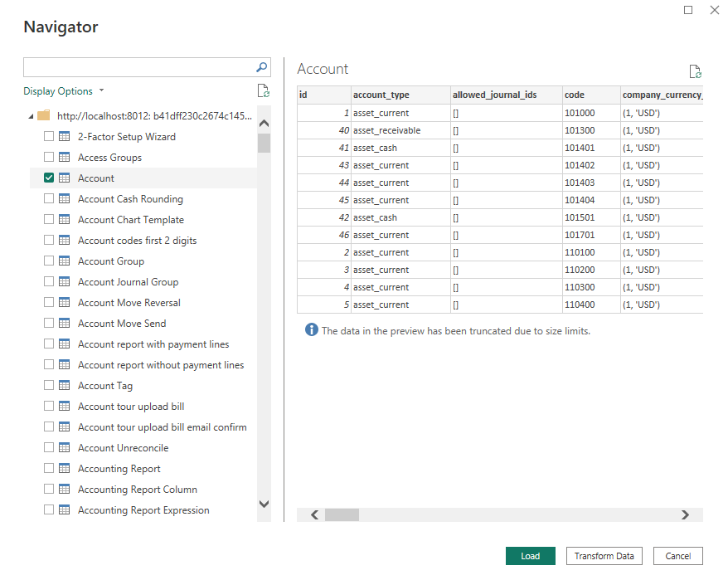Click the search magnifier icon

261,68
